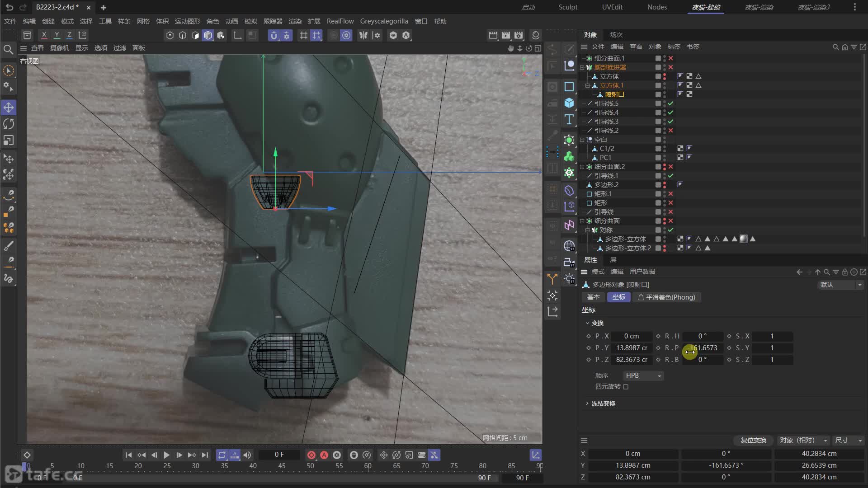This screenshot has width=868, height=488.
Task: Open the 平滑着色(Phong) tab
Action: (666, 297)
